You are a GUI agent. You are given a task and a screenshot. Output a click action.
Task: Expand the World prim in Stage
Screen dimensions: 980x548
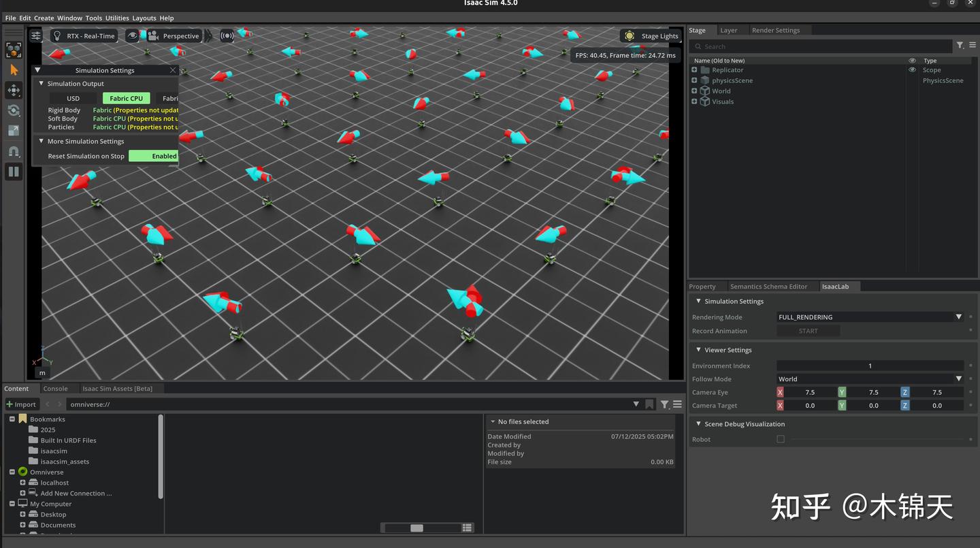(x=694, y=91)
